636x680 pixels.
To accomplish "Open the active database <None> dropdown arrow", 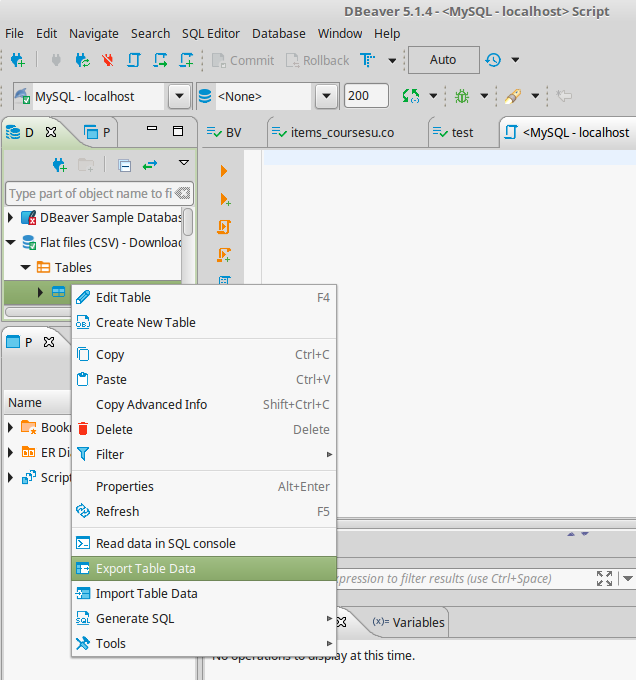I will point(326,96).
